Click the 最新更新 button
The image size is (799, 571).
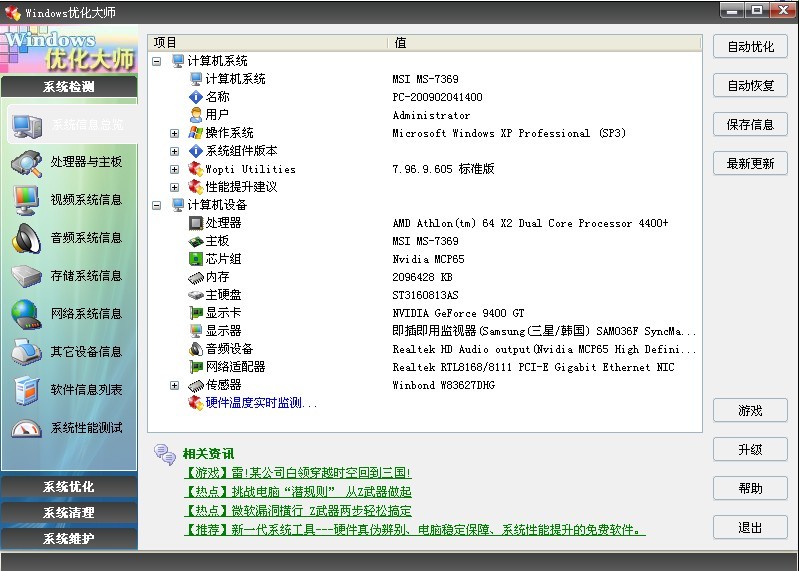click(750, 164)
